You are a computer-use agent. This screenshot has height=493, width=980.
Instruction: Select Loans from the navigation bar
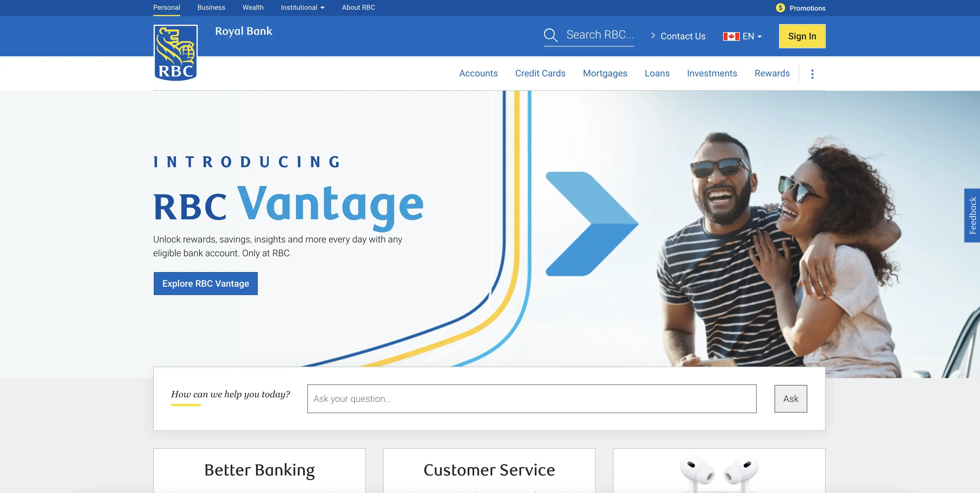(657, 74)
